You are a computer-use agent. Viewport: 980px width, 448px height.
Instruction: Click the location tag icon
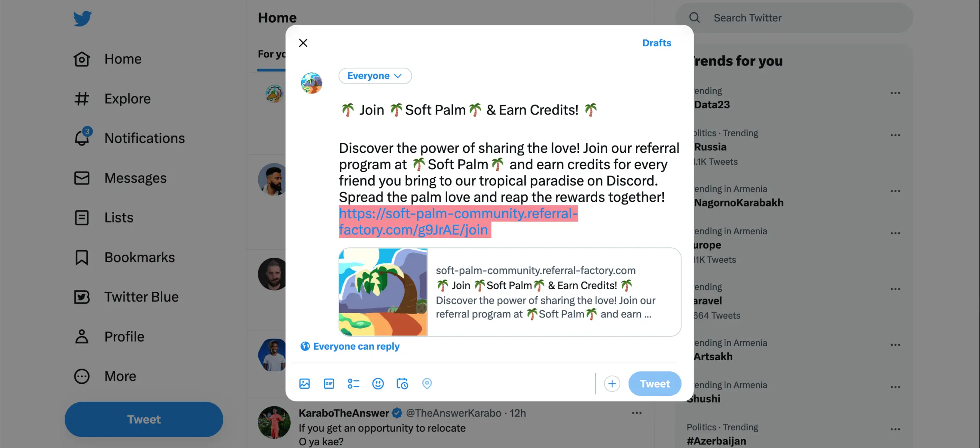point(427,383)
